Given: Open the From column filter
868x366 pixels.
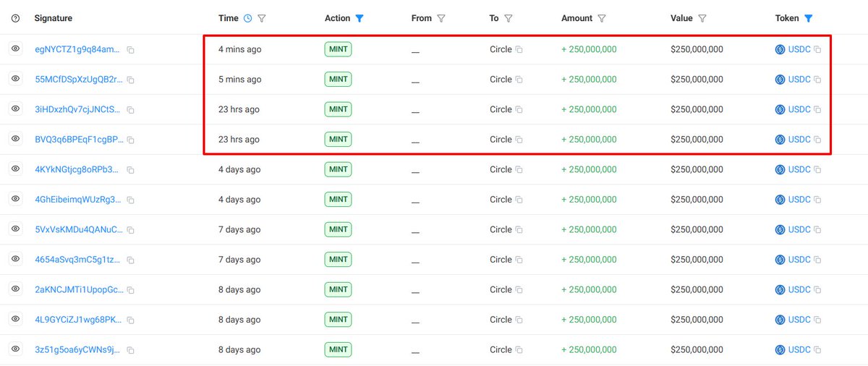Looking at the screenshot, I should (441, 18).
